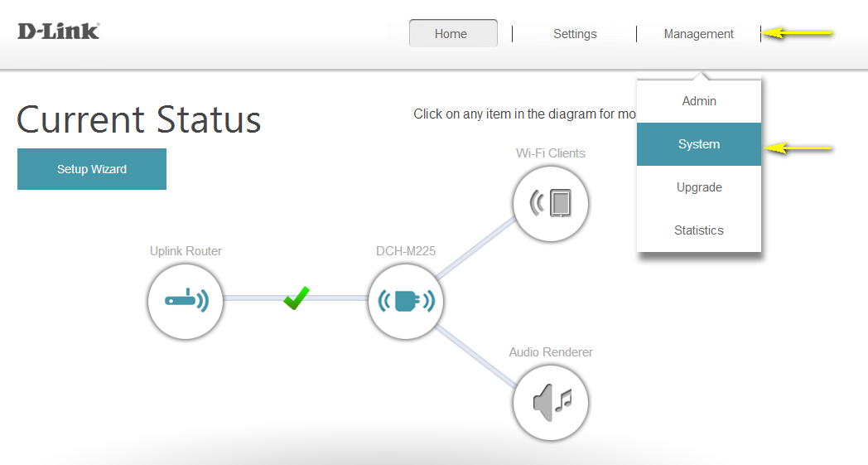Click the "Audio Renderer" text label
This screenshot has height=465, width=868.
pos(551,352)
